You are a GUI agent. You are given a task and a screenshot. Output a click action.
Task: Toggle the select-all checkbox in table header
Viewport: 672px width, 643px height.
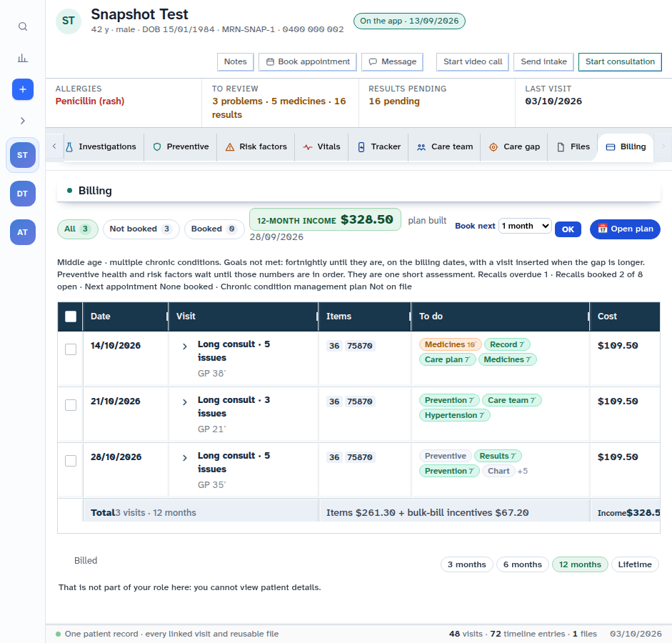tap(71, 316)
